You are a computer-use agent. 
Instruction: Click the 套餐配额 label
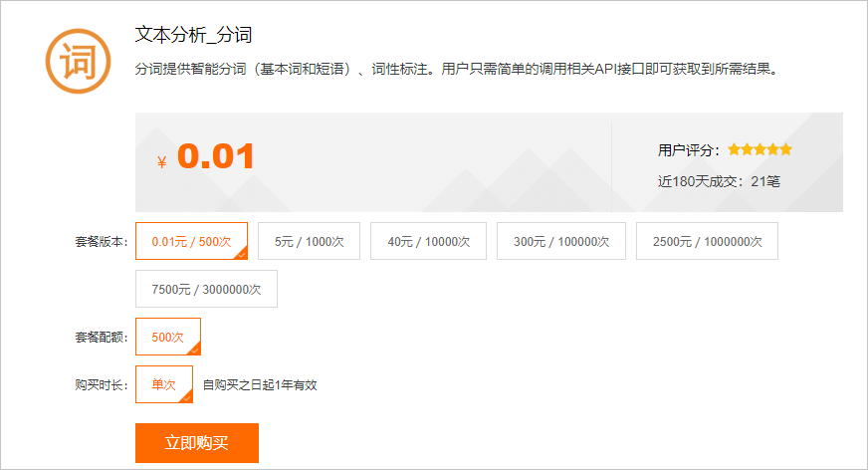(x=102, y=337)
